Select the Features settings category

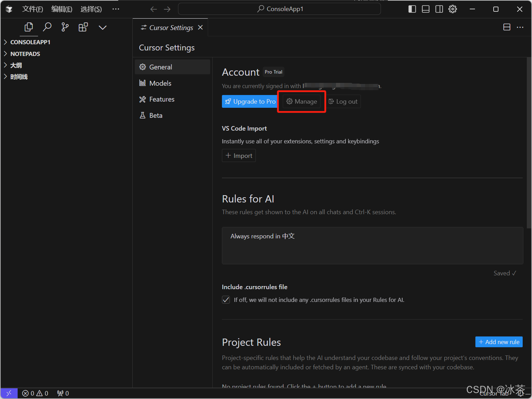point(172,99)
